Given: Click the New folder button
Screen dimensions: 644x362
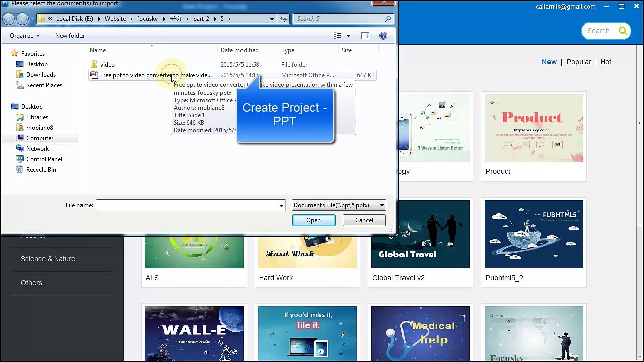Looking at the screenshot, I should (70, 36).
